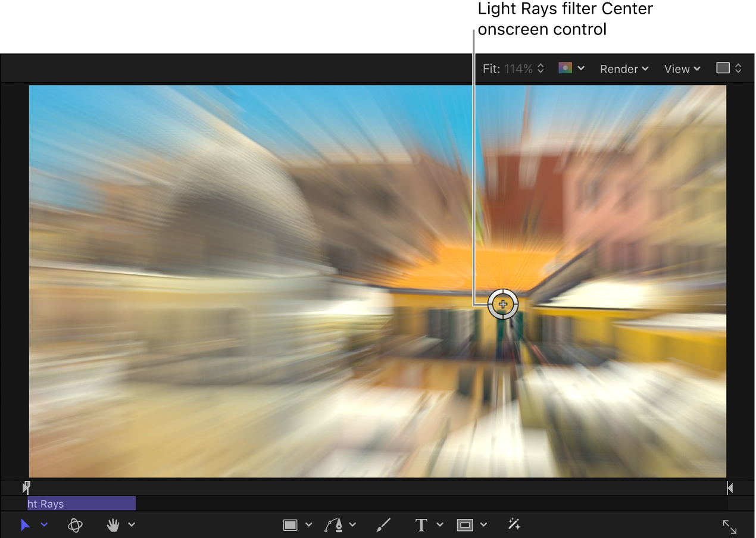Select the 3D Transform tool
Viewport: 756px width, 538px height.
click(x=76, y=525)
